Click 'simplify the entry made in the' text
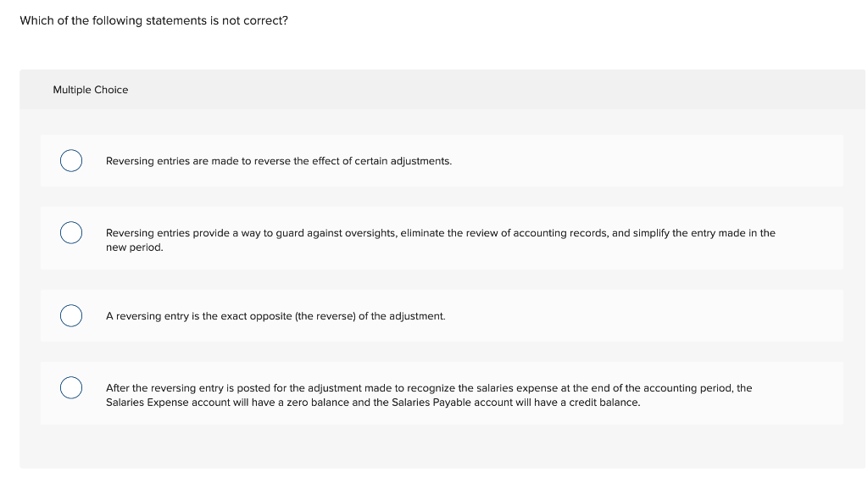 704,233
